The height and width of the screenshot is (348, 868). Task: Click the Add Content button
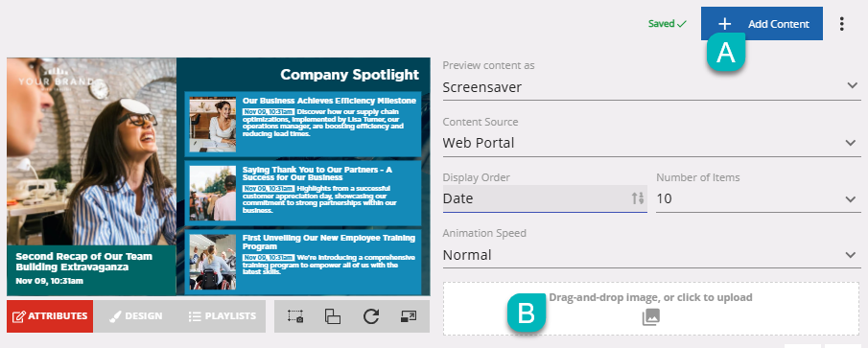762,24
